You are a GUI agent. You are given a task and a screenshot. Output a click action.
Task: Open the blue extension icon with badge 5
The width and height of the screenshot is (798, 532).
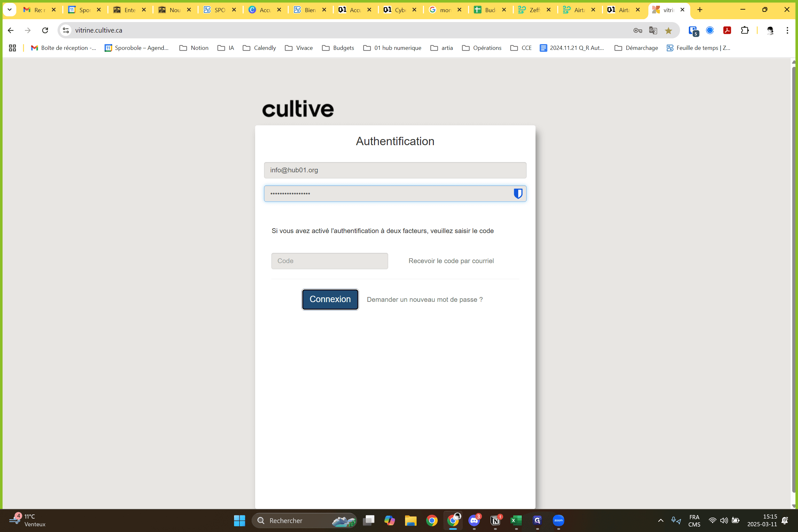click(693, 31)
